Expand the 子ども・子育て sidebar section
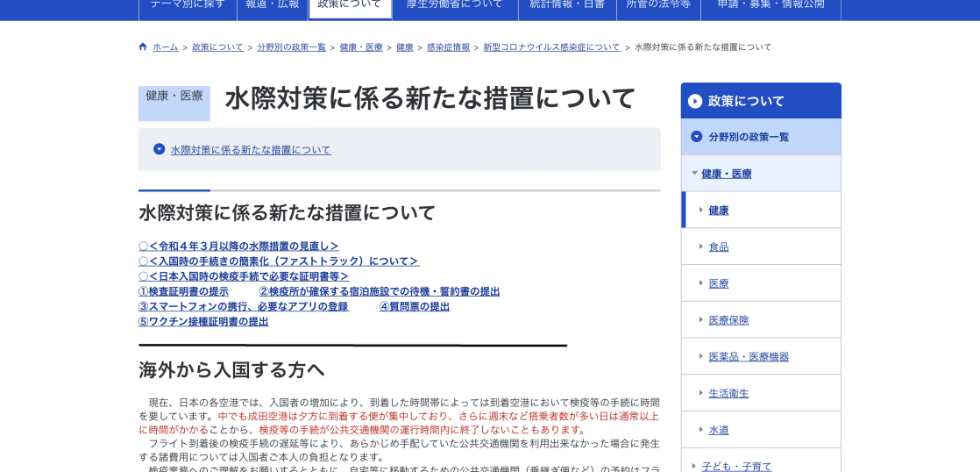Viewport: 980px width, 472px height. [694, 466]
